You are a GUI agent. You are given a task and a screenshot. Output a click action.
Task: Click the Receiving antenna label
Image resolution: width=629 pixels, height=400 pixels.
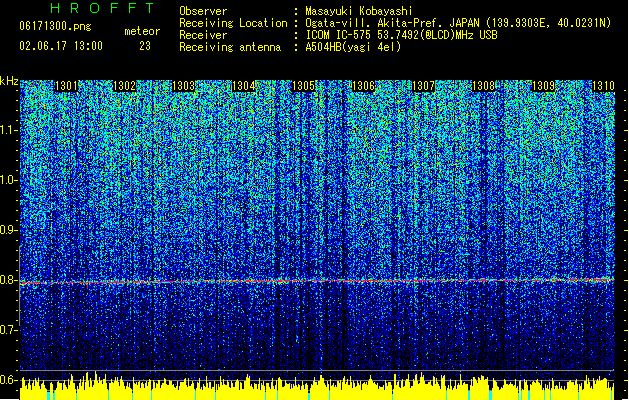(x=230, y=47)
